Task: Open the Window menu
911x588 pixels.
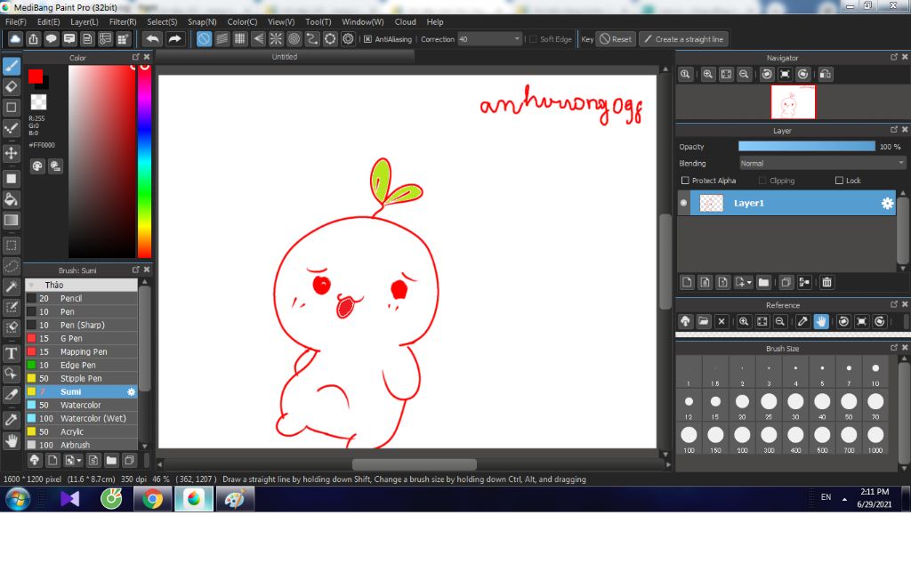Action: 363,21
